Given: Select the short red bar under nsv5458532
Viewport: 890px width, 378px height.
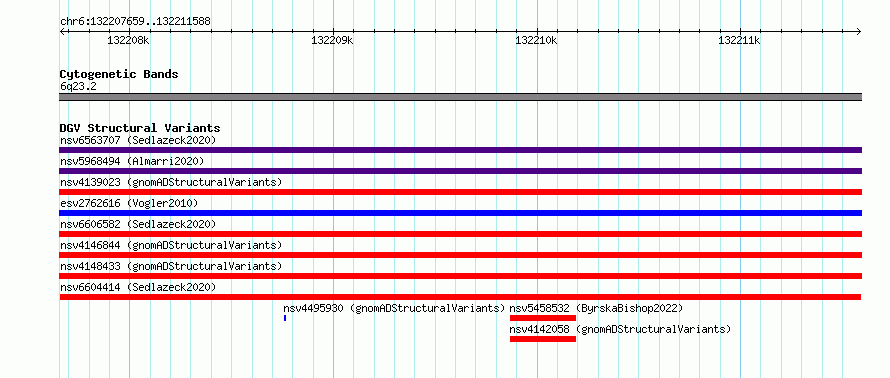Looking at the screenshot, I should [x=543, y=318].
